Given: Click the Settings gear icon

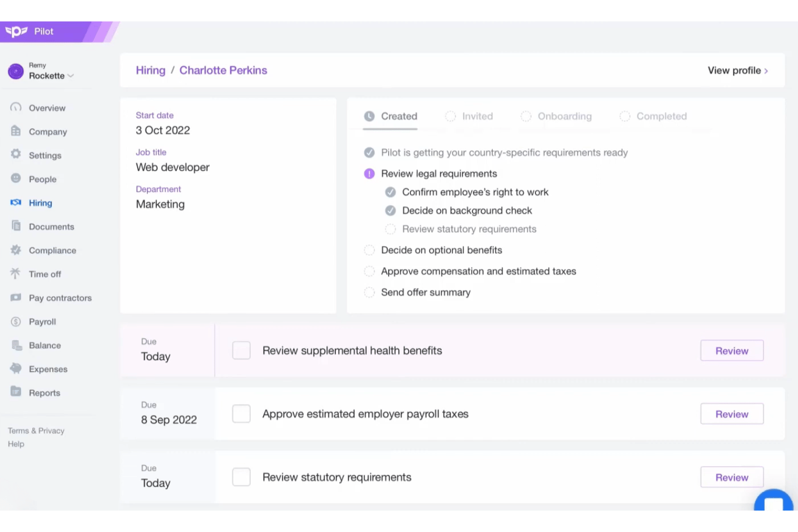Looking at the screenshot, I should [16, 154].
